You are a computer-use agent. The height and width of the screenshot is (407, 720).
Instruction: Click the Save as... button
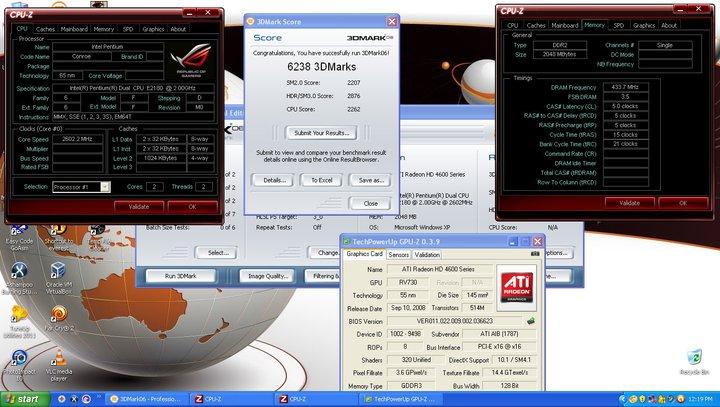(x=370, y=180)
